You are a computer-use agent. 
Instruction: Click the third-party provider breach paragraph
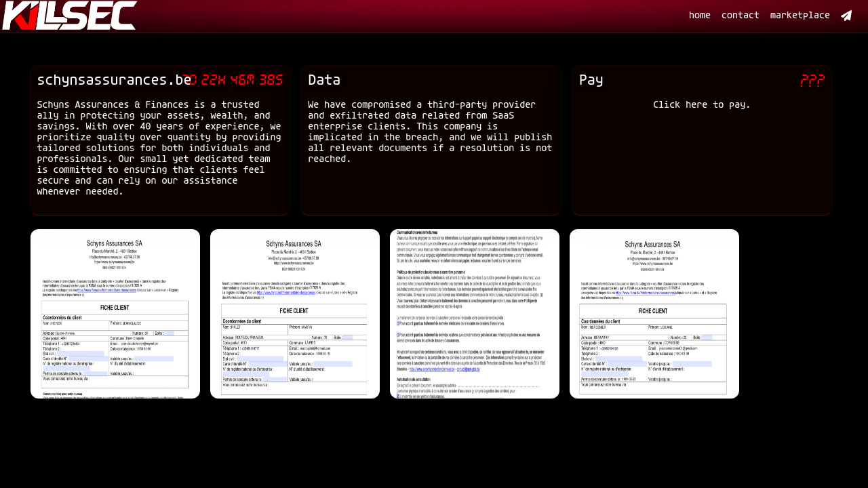(430, 132)
